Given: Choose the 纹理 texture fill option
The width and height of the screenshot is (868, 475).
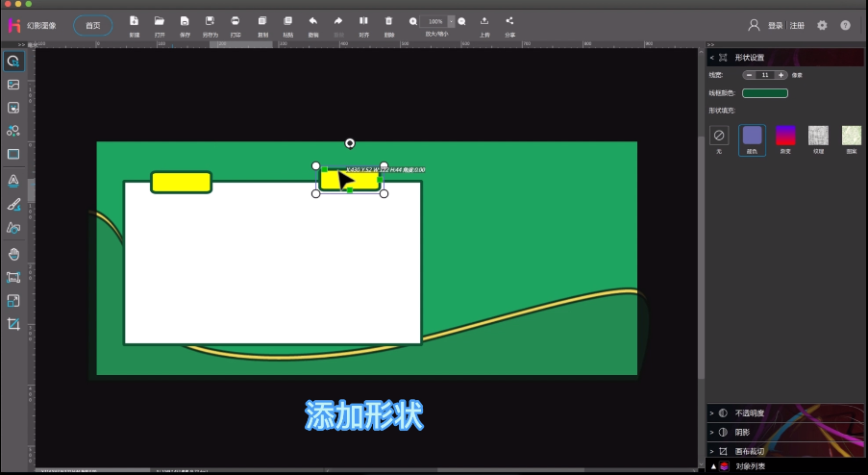Looking at the screenshot, I should (818, 136).
